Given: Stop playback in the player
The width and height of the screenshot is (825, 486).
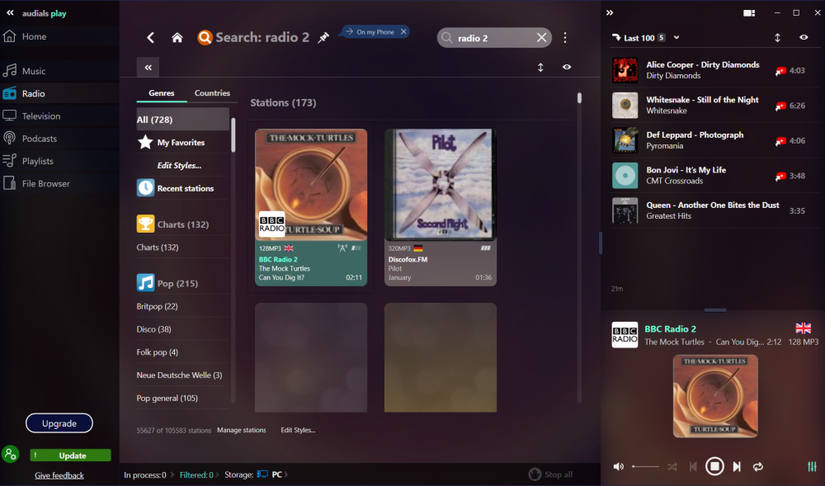Looking at the screenshot, I should click(714, 466).
